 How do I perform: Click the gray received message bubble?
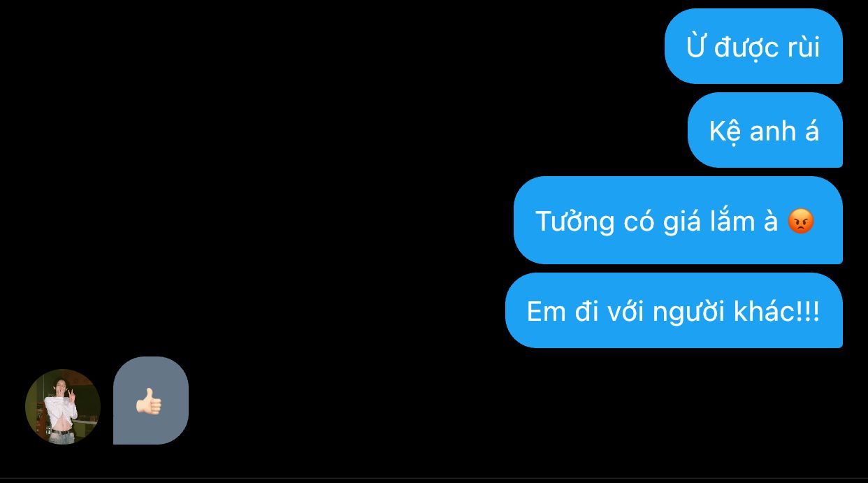pyautogui.click(x=151, y=401)
